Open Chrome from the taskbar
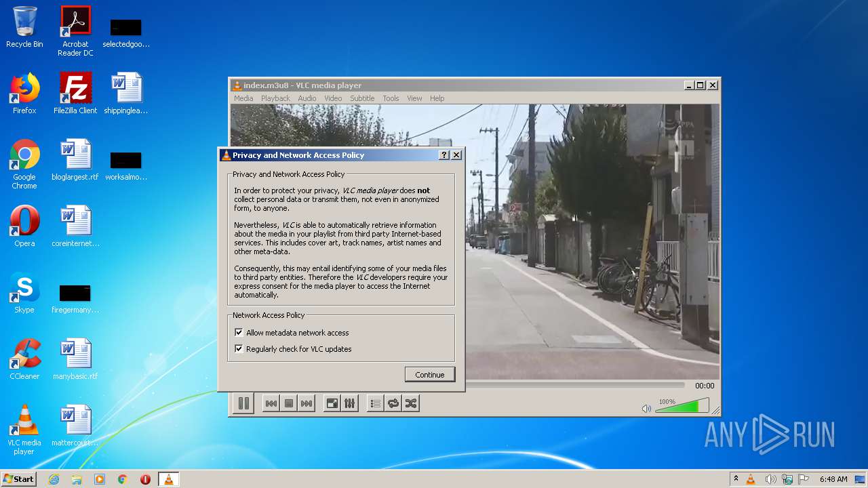This screenshot has height=488, width=868. tap(123, 479)
